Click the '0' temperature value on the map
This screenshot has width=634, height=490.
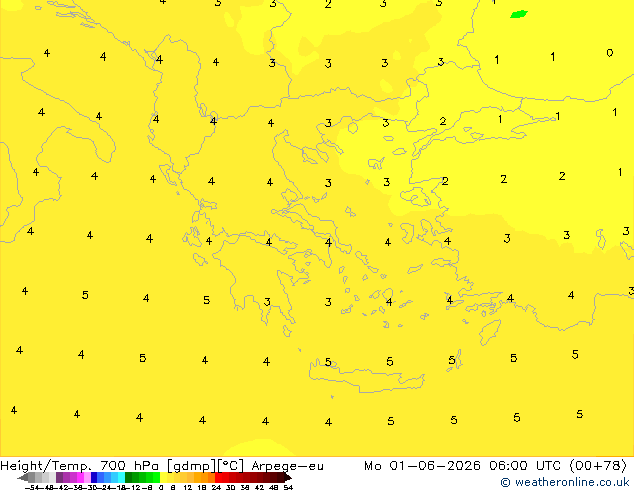610,53
